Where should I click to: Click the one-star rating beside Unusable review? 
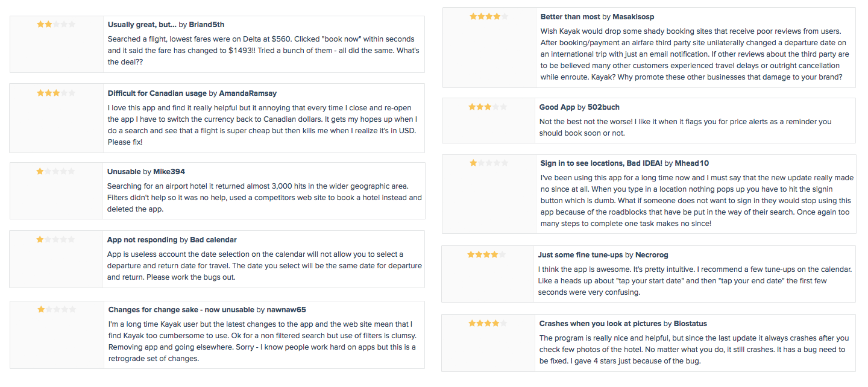click(55, 172)
